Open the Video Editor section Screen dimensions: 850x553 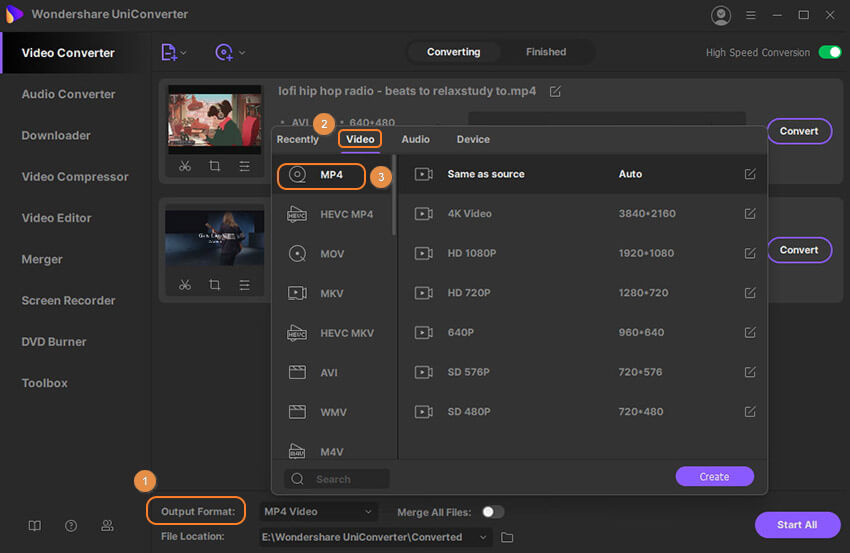click(56, 218)
